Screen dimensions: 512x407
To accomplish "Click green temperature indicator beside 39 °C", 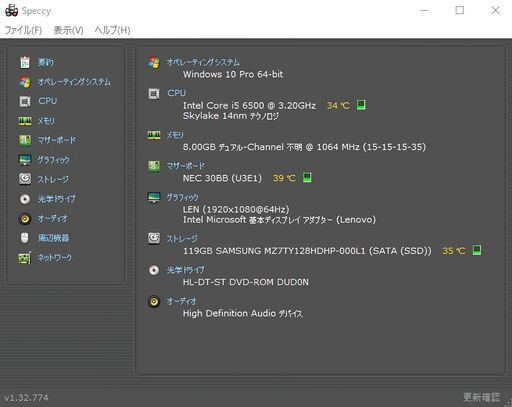I will (x=307, y=177).
